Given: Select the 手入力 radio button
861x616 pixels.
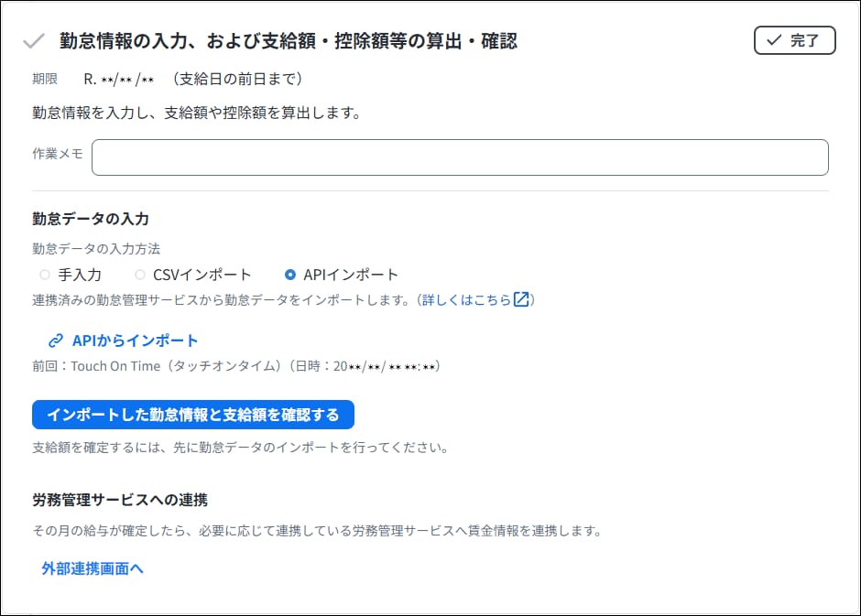Looking at the screenshot, I should (45, 275).
